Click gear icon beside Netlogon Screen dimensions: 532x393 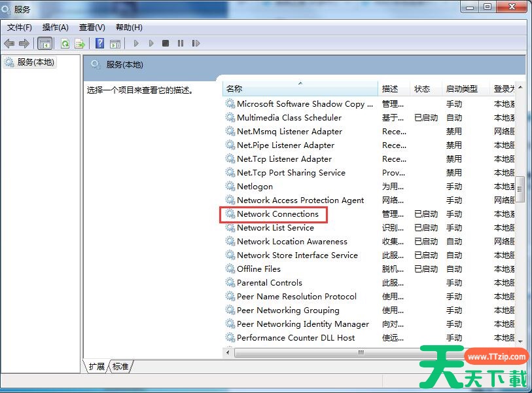(x=230, y=186)
